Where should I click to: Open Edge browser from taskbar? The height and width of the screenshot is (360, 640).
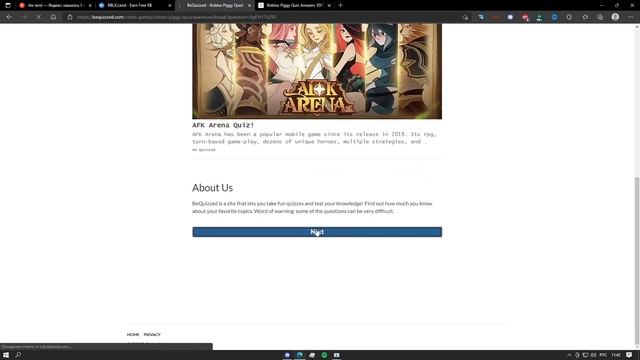pos(300,355)
